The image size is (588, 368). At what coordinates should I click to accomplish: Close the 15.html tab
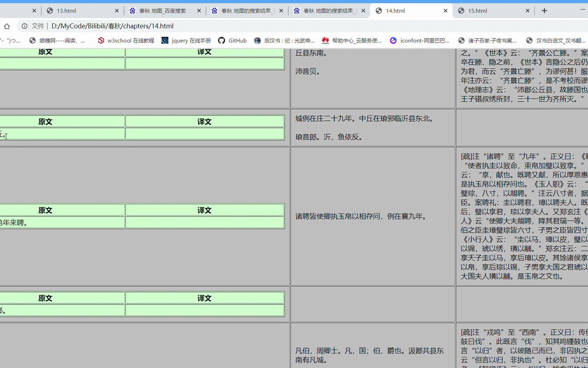point(528,11)
